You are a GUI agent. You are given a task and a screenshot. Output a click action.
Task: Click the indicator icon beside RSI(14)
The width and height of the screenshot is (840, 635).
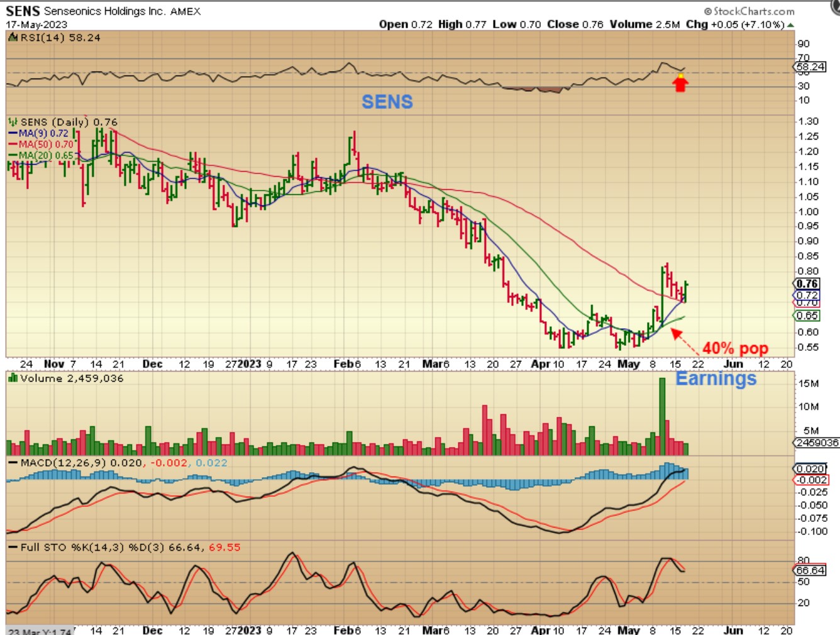coord(13,38)
